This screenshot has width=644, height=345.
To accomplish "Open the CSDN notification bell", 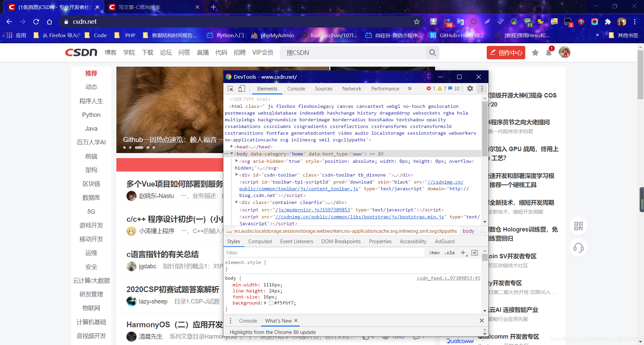I will click(549, 53).
